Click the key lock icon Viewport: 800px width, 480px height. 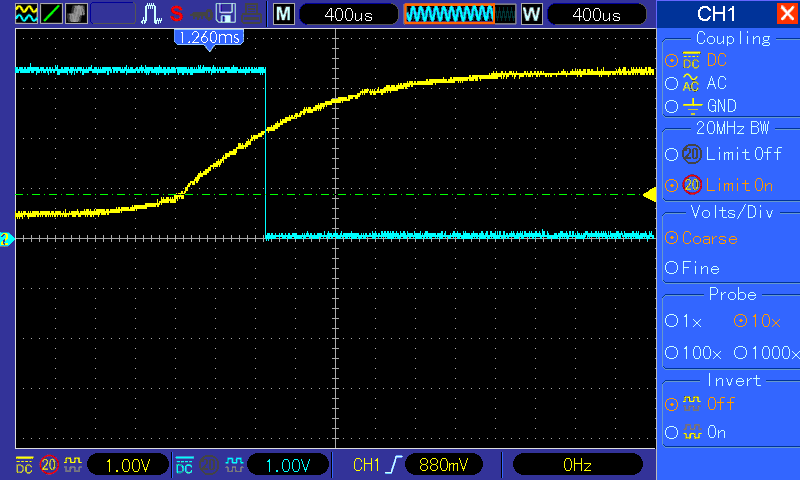(201, 15)
